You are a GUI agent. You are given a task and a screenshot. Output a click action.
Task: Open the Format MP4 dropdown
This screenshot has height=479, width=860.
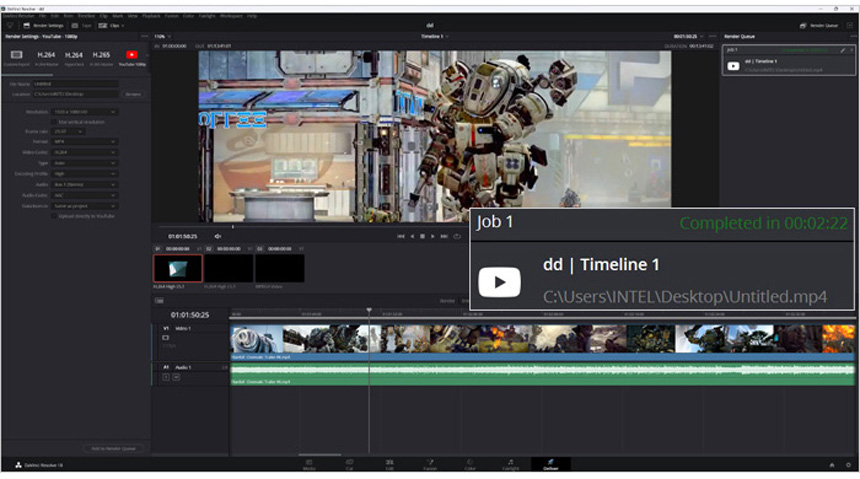85,140
